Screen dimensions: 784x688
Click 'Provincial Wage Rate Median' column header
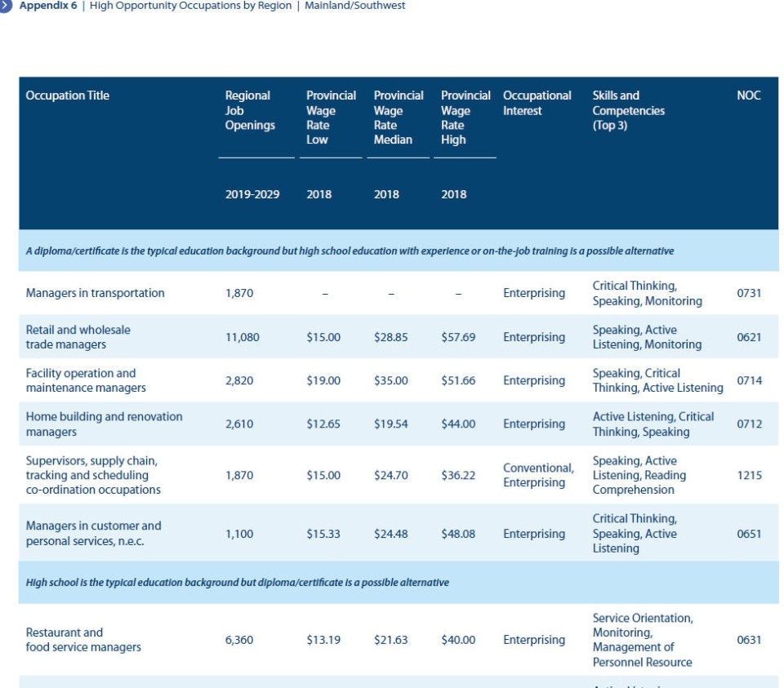[x=399, y=118]
